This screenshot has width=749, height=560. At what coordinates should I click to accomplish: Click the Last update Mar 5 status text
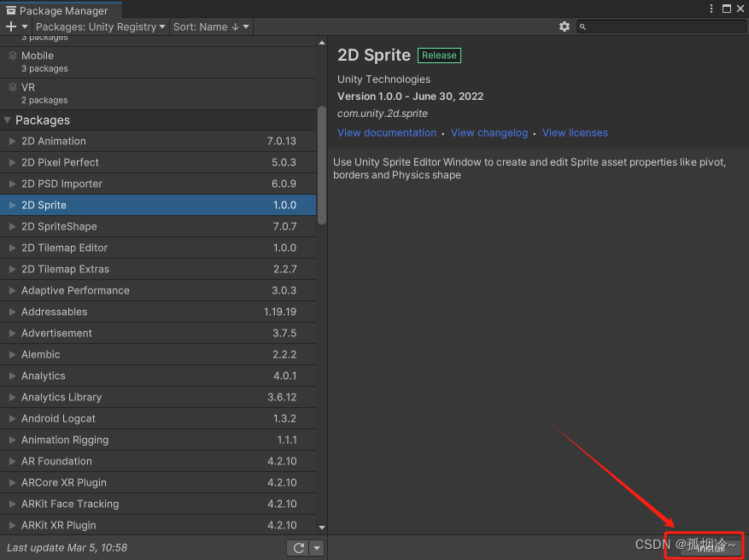(x=67, y=547)
